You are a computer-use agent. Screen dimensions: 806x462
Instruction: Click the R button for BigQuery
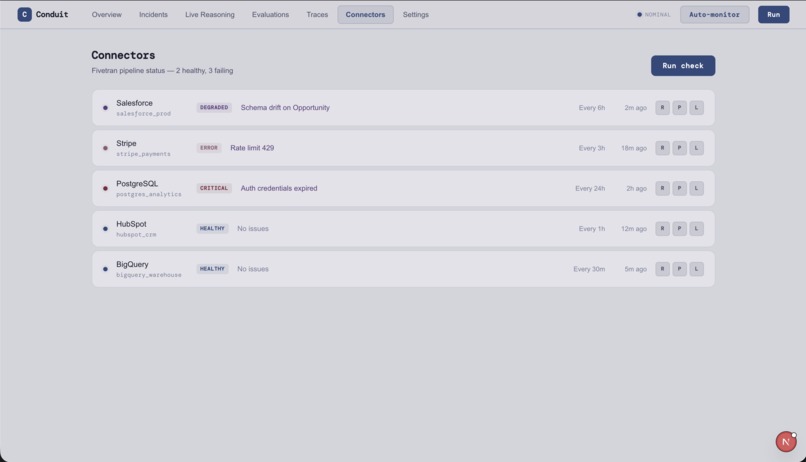[662, 269]
